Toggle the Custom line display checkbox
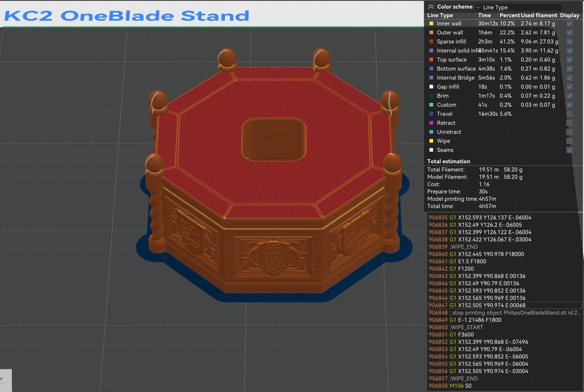This screenshot has height=392, width=584. (x=569, y=105)
